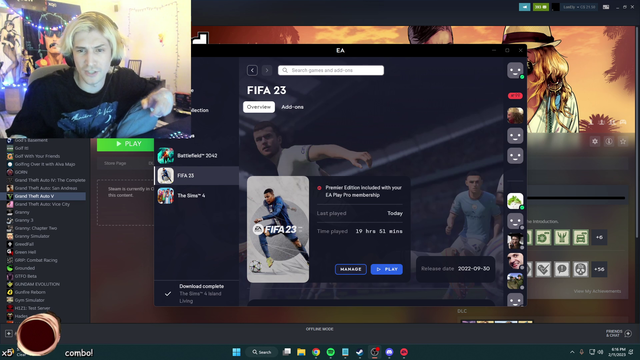Open The Sims 4 icon in EA list
Viewport: 640px width, 360px height.
point(166,196)
